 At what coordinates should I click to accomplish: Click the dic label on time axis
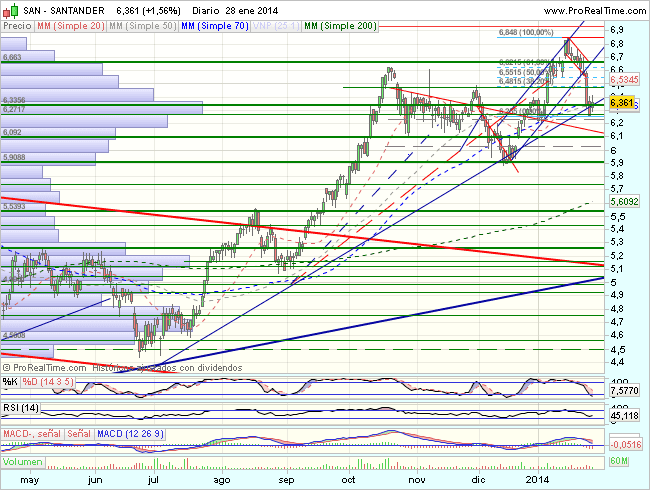pos(479,480)
